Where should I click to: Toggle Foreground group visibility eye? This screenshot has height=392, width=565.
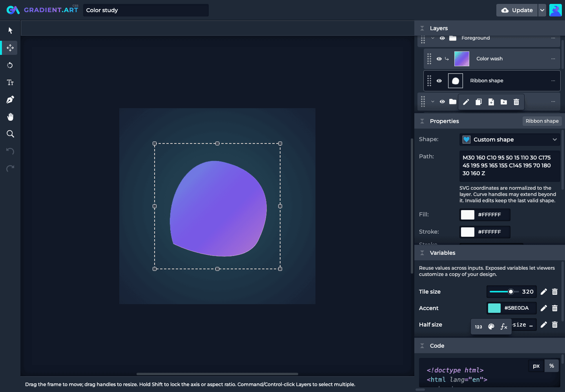point(442,38)
